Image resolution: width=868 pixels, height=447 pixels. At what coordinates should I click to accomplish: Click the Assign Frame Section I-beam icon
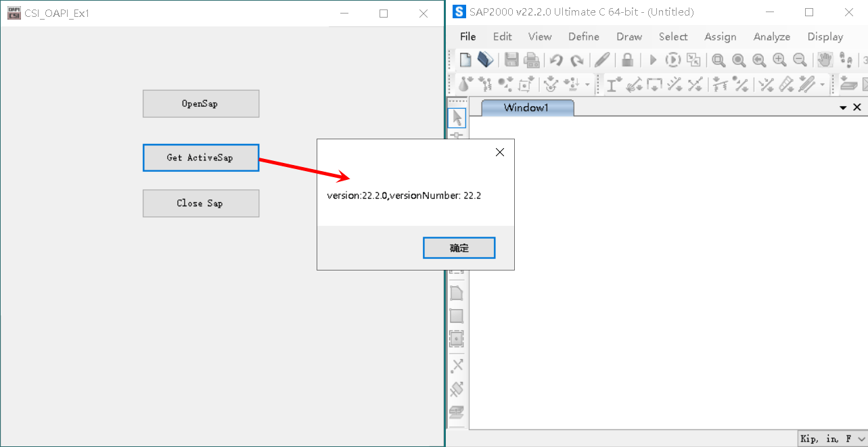point(614,85)
